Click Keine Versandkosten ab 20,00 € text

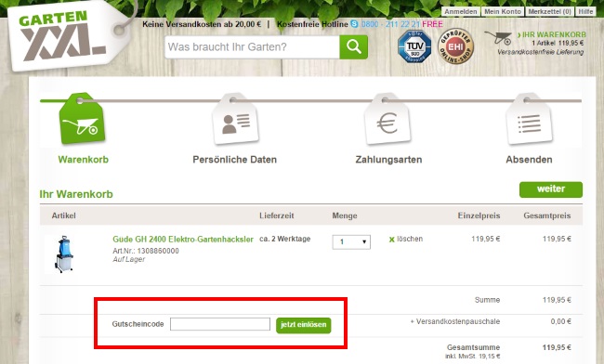pos(202,24)
